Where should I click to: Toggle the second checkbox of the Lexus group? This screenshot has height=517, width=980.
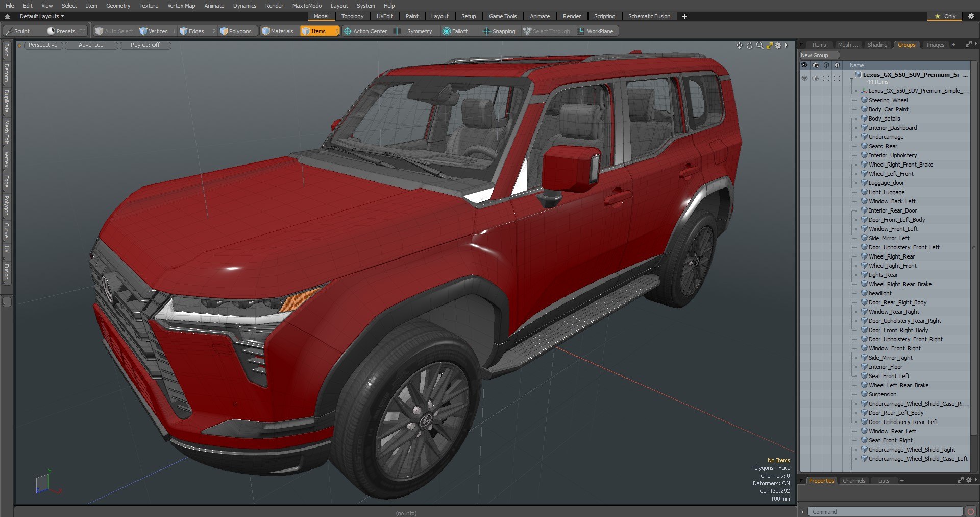pyautogui.click(x=837, y=78)
